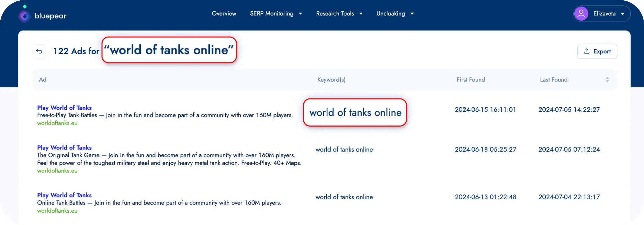Screen dimensions: 644x225
Task: Click first found date 2024-06-15 16:11:01
Action: 485,110
